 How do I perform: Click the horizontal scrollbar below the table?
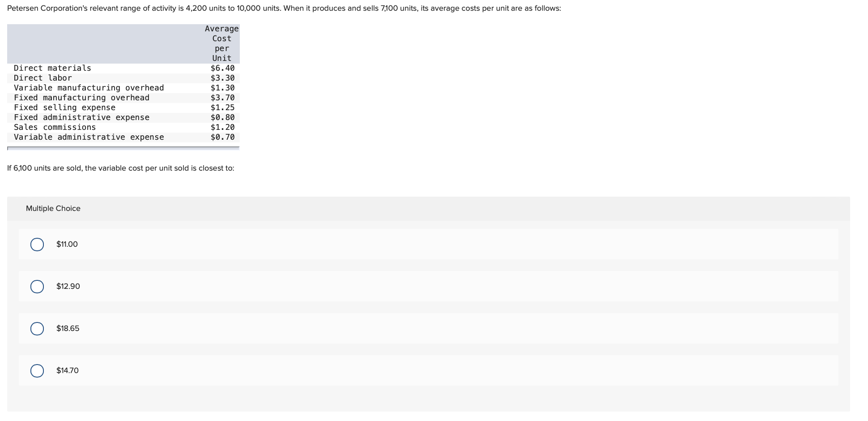coord(123,148)
